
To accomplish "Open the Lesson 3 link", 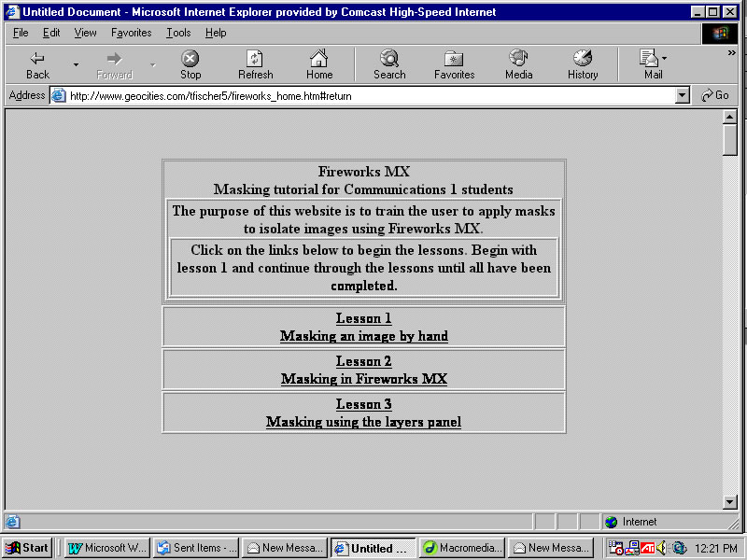I will tap(363, 404).
